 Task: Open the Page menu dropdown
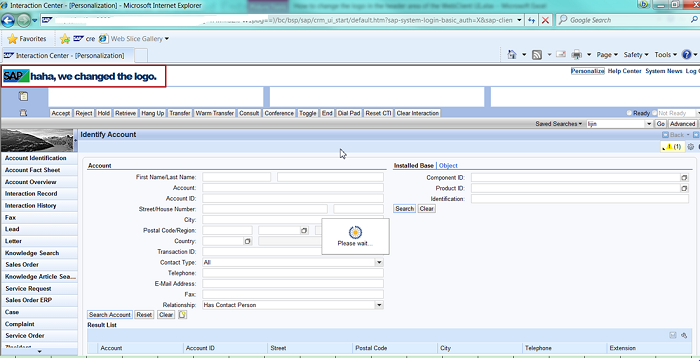(607, 55)
